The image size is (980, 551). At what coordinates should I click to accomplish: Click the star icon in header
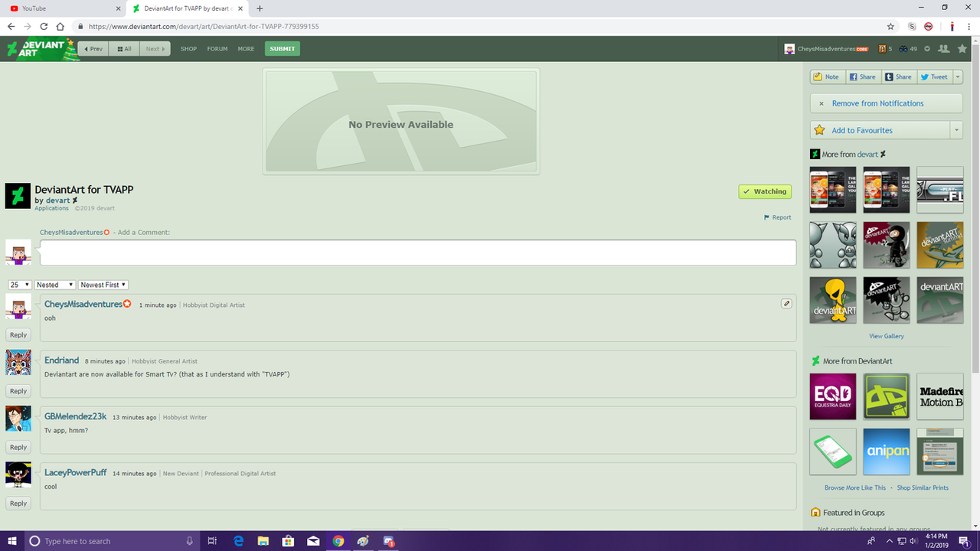(962, 49)
